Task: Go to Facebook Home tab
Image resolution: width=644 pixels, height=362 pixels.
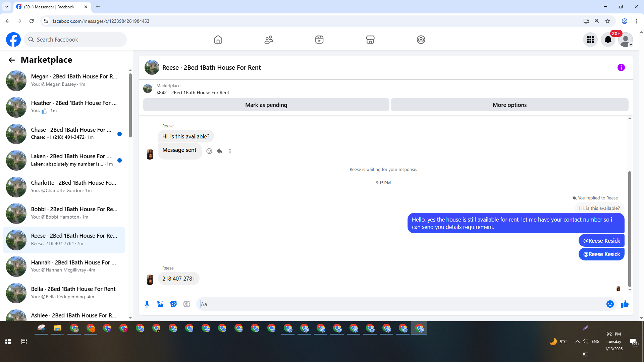Action: pos(218,40)
